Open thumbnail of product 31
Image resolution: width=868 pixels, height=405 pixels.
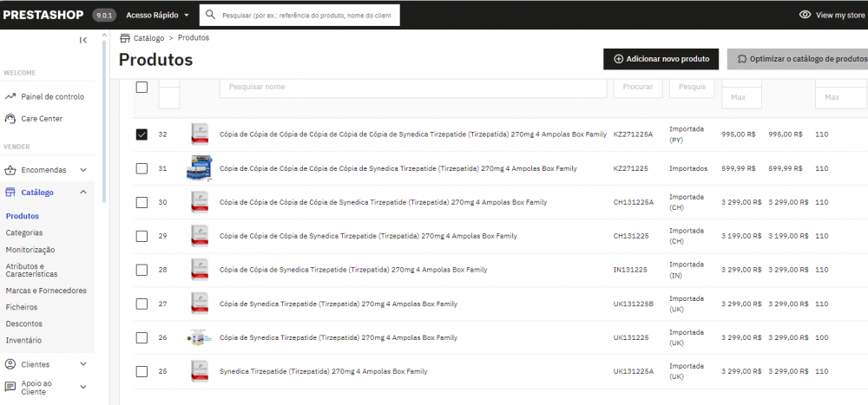click(x=200, y=168)
